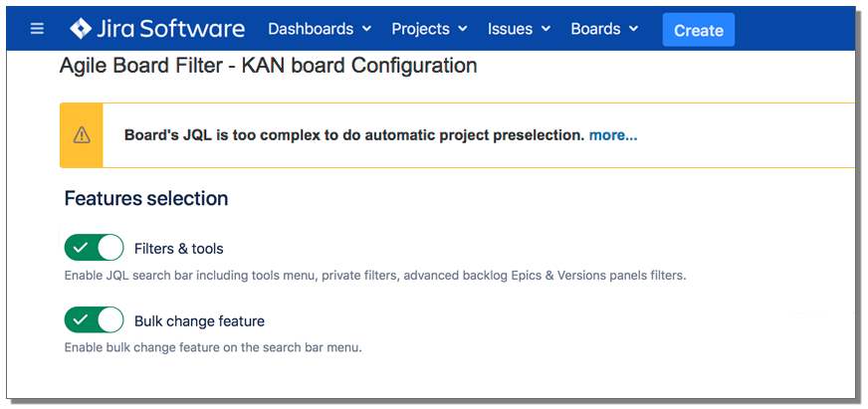This screenshot has height=409, width=868.
Task: Follow the "more..." link in the warning
Action: point(613,135)
